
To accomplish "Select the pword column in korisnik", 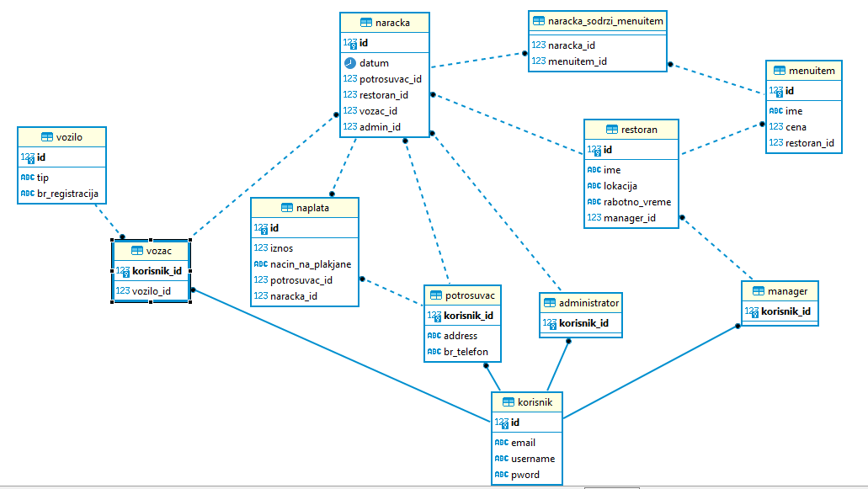I will point(525,475).
